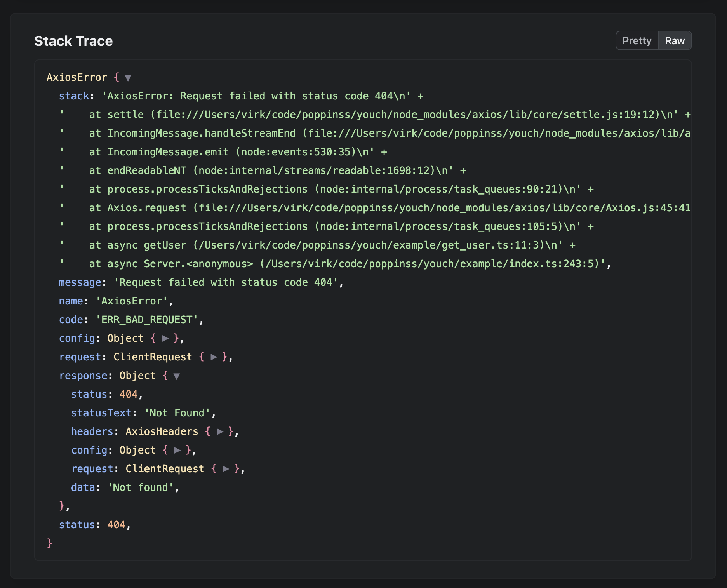Click the 'Not found' data value
The width and height of the screenshot is (727, 588).
tap(141, 487)
